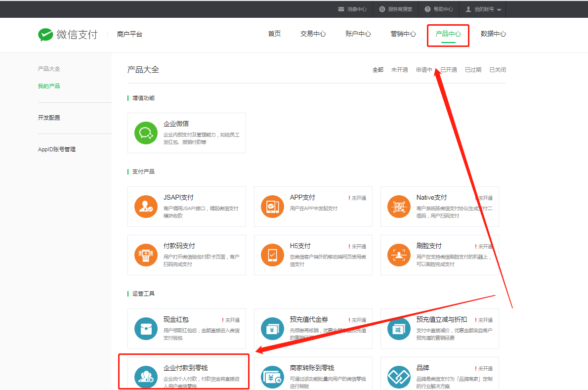
Task: Open the 刷脸支付 icon
Action: 399,255
